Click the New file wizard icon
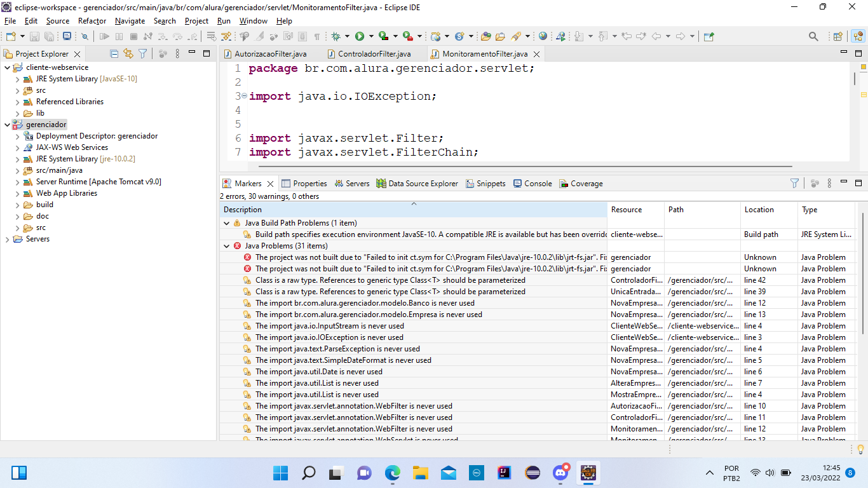Screen dimensions: 868x488 tap(11, 36)
